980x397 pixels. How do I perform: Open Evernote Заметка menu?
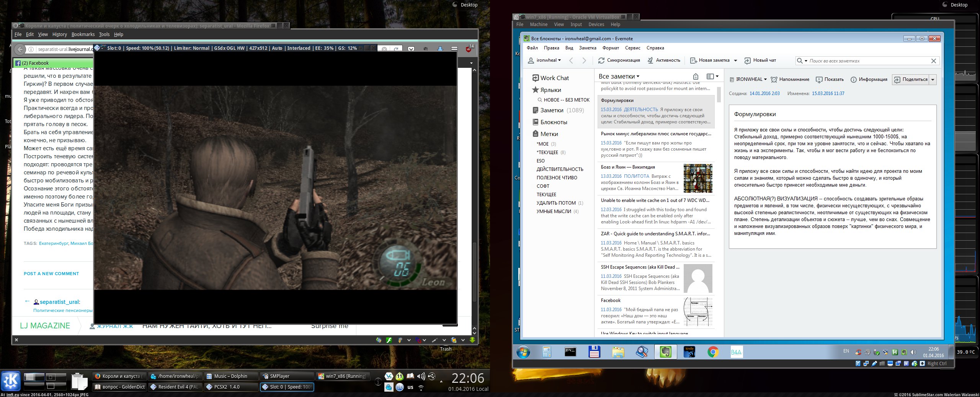point(588,48)
